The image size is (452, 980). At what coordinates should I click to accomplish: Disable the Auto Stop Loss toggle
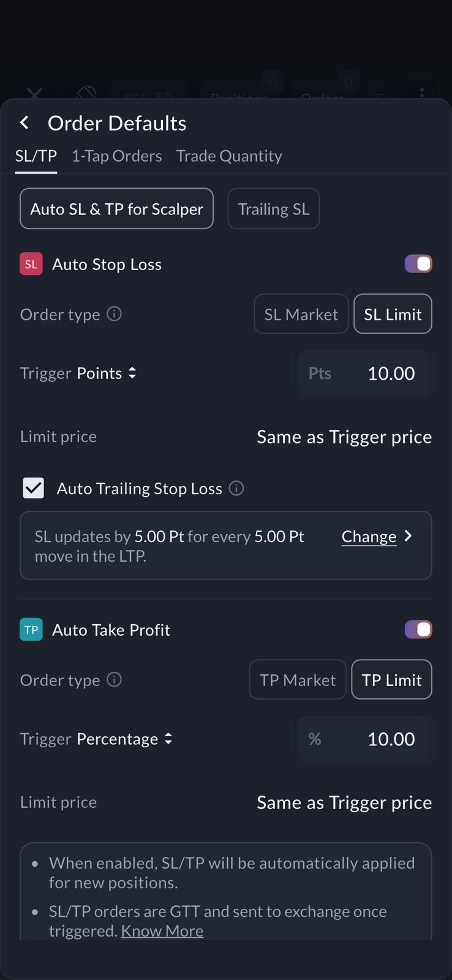[418, 264]
